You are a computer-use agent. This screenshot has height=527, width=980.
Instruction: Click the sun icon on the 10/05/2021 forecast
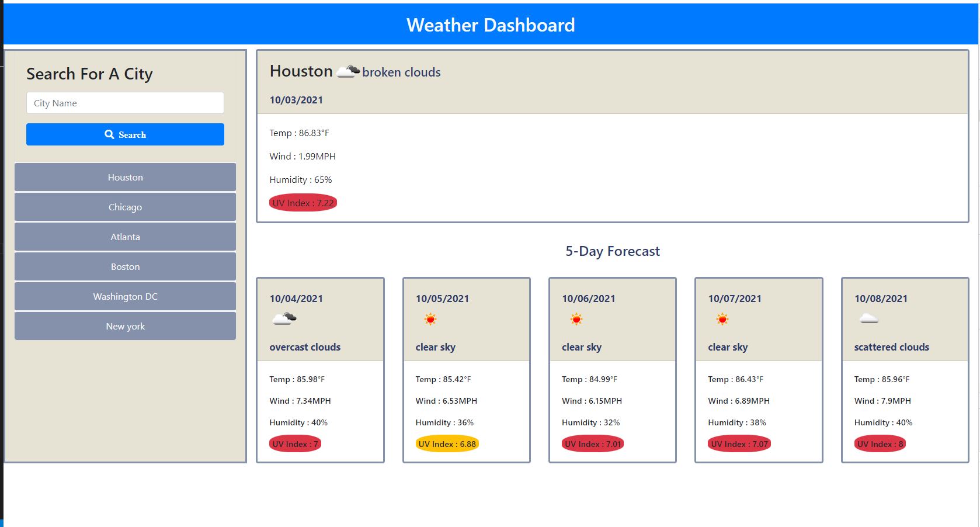tap(429, 319)
